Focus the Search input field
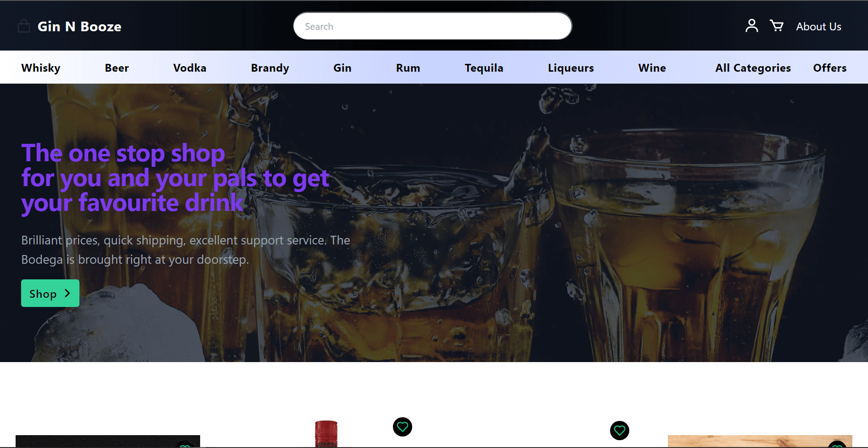 coord(432,26)
